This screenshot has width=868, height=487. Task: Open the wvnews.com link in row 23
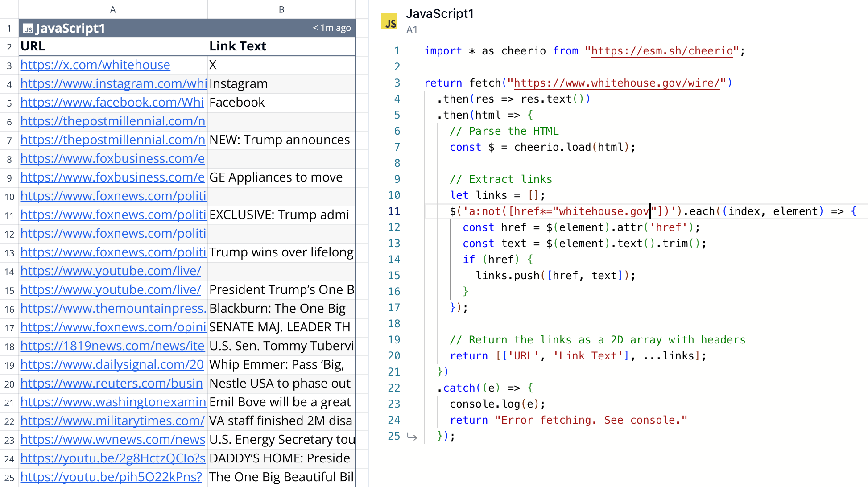(113, 440)
